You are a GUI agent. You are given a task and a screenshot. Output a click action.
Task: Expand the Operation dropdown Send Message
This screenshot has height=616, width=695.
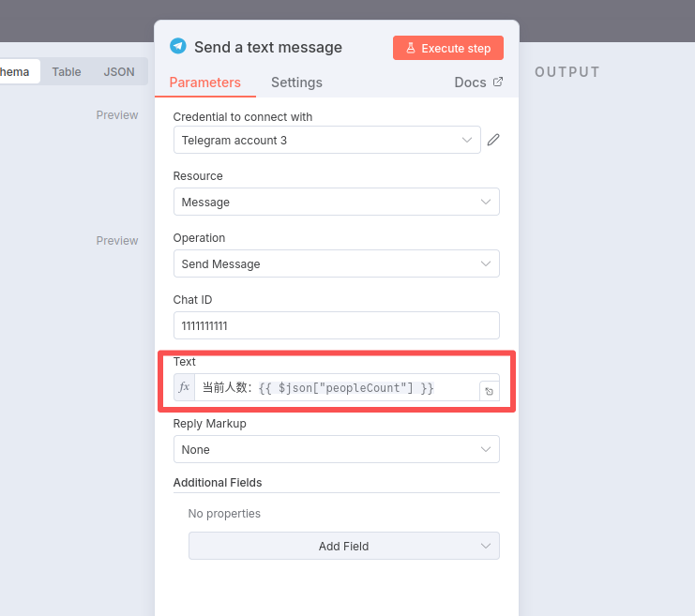click(336, 263)
